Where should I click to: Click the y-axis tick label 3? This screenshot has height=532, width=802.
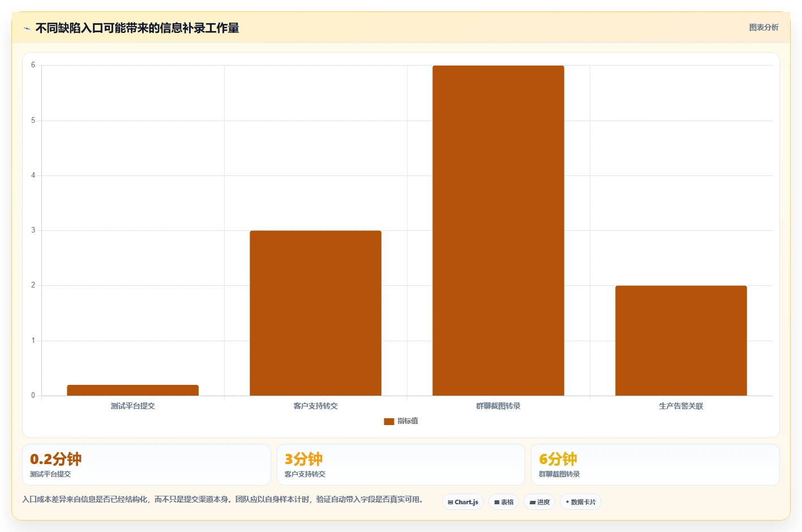coord(33,230)
